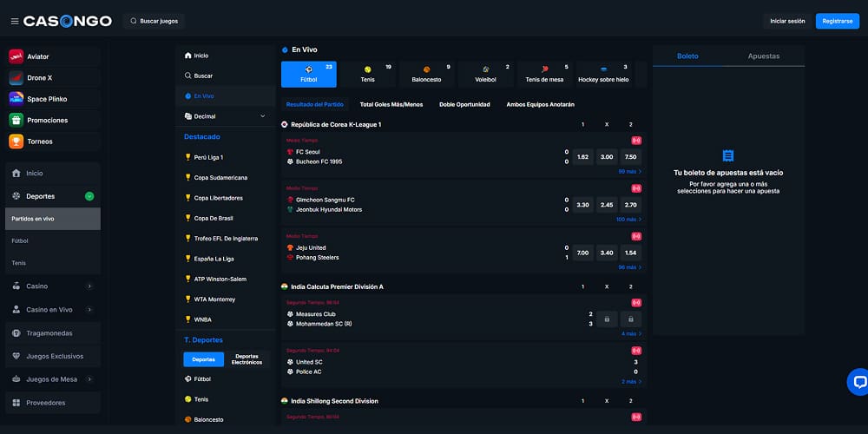Click the live stream icon for United SC match

[636, 351]
